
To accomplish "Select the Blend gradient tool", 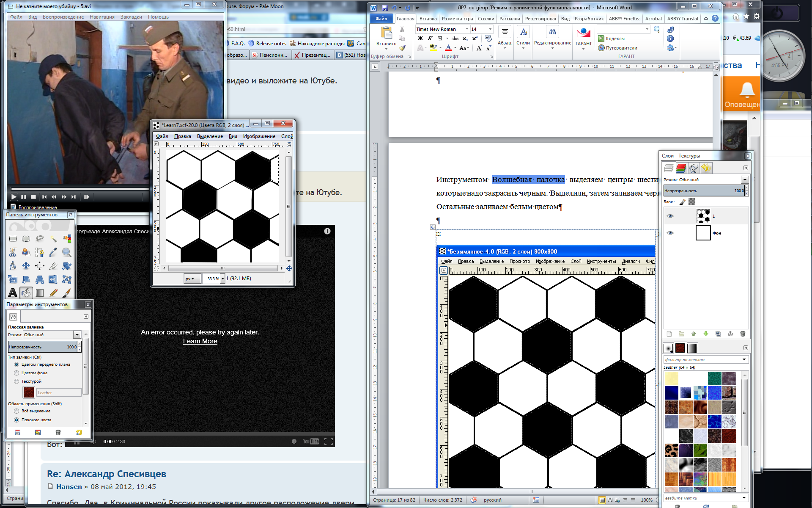I will click(40, 293).
